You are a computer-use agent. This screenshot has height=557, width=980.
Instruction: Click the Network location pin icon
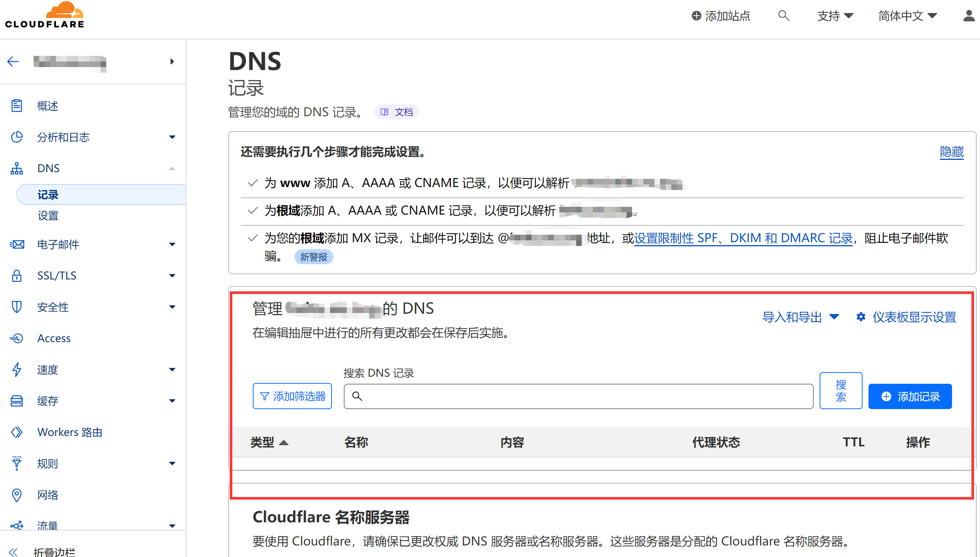[16, 495]
